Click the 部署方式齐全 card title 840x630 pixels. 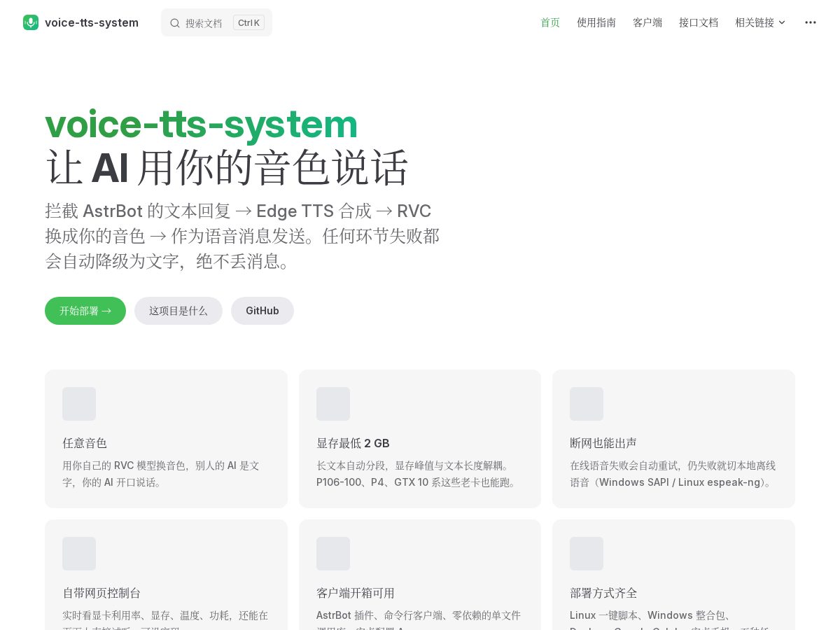click(603, 593)
